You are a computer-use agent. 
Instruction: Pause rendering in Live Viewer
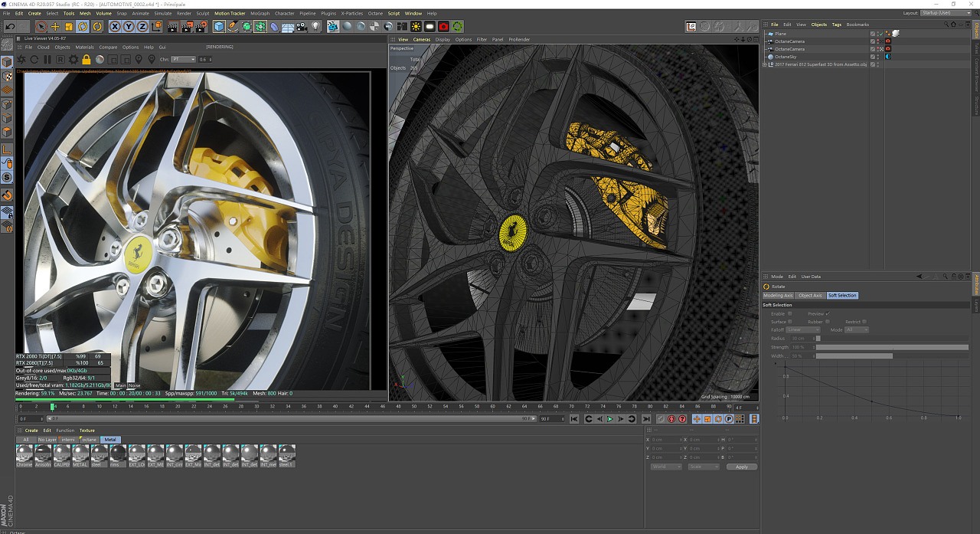pyautogui.click(x=47, y=59)
